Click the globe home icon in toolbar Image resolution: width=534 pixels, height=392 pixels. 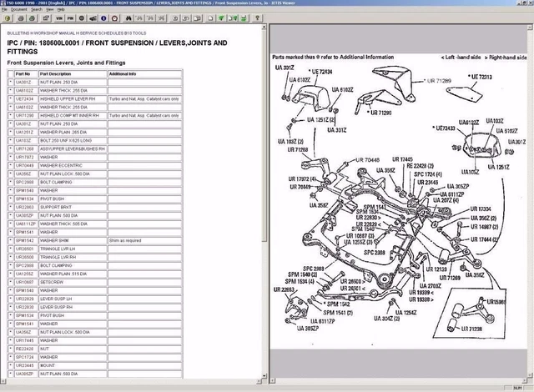click(x=8, y=18)
